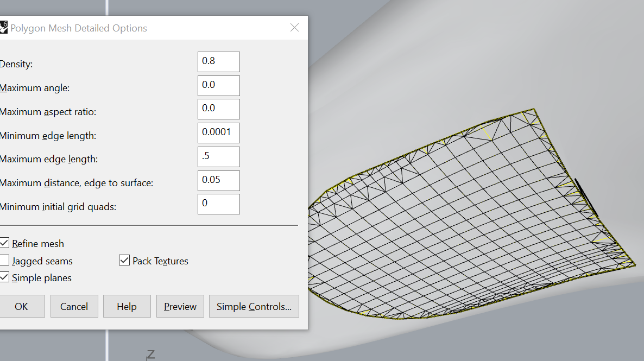
Task: Click the Z axis label in the viewport
Action: point(150,353)
